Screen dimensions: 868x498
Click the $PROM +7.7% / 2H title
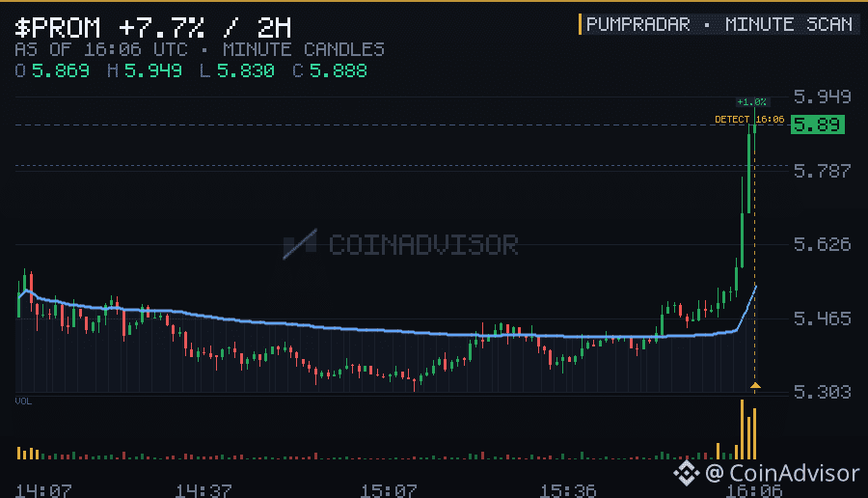point(152,27)
